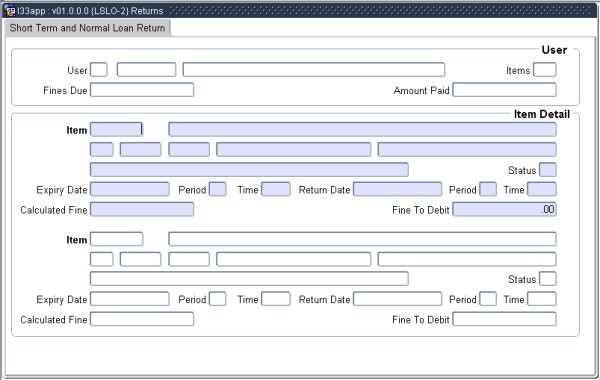The width and height of the screenshot is (600, 380).
Task: Click Period field next to white Return Date
Action: (x=488, y=299)
